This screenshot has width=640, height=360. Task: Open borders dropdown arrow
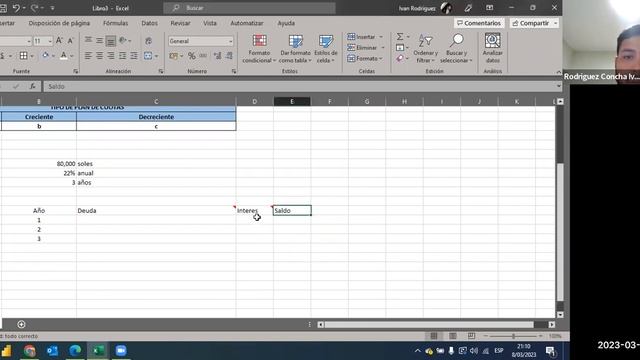click(32, 56)
